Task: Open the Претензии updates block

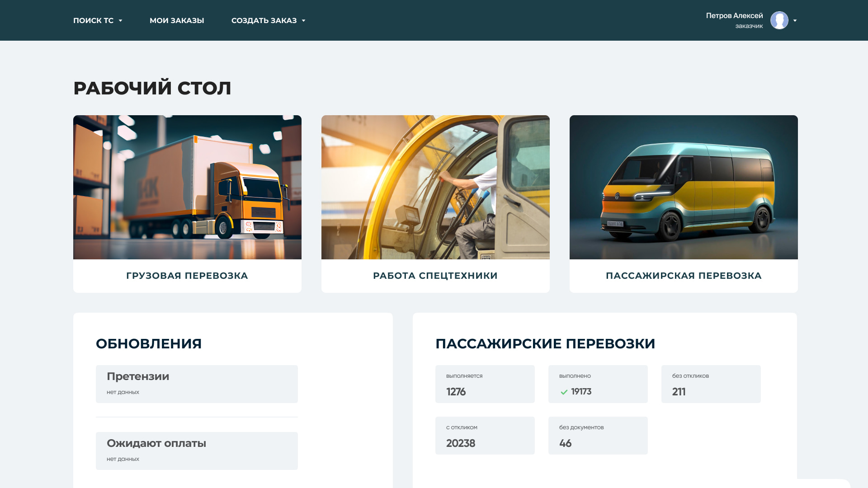Action: tap(197, 384)
